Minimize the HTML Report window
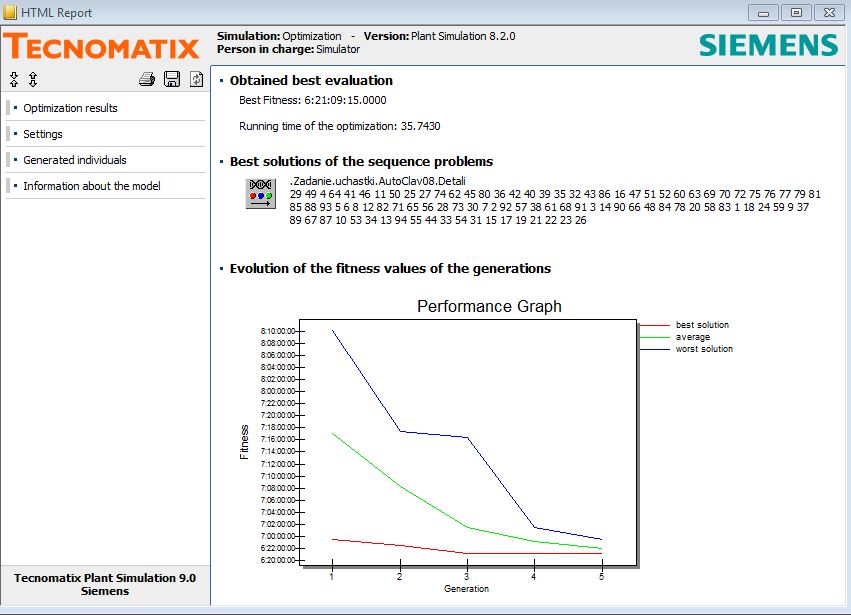The width and height of the screenshot is (851, 615). click(x=763, y=12)
